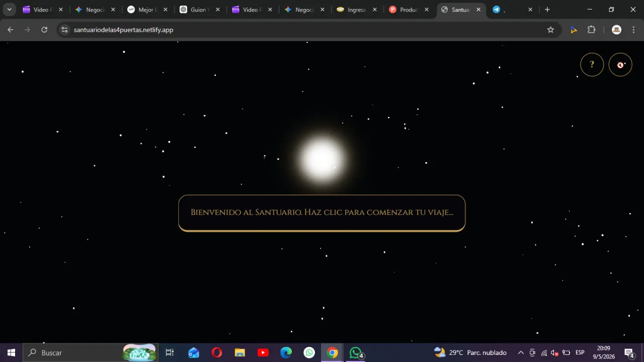Viewport: 644px width, 362px height.
Task: Open the Chrome profile avatar
Action: (616, 30)
